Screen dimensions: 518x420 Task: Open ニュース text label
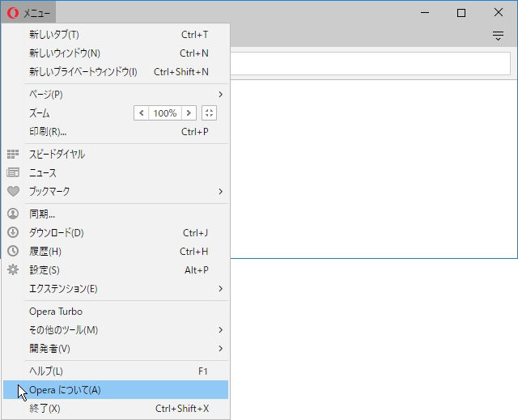[43, 172]
